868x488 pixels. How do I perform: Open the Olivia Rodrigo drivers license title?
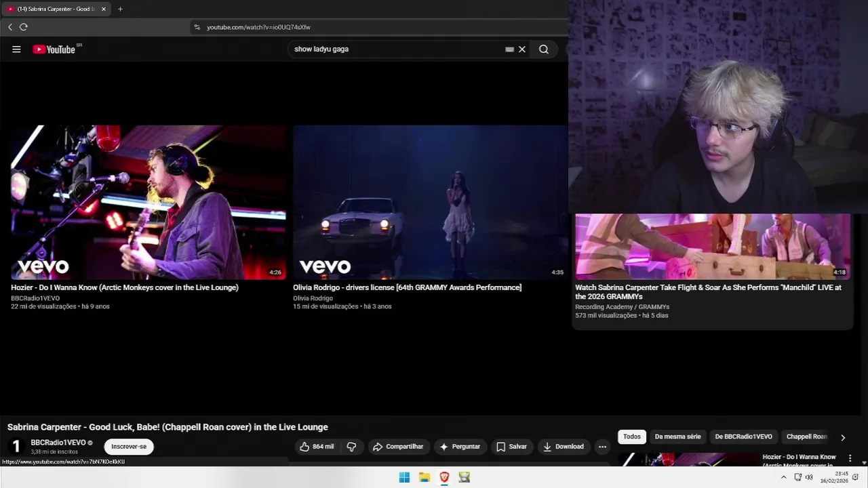[x=407, y=287]
